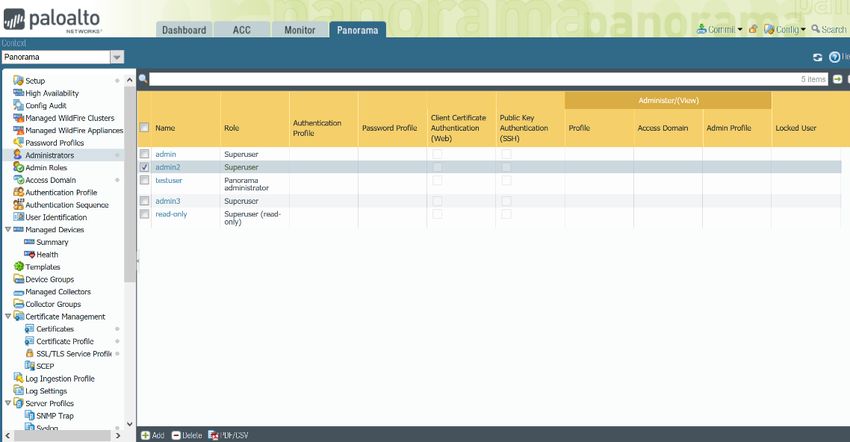Open the testuser administrator link
Viewport: 850px width, 442px height.
[x=169, y=180]
